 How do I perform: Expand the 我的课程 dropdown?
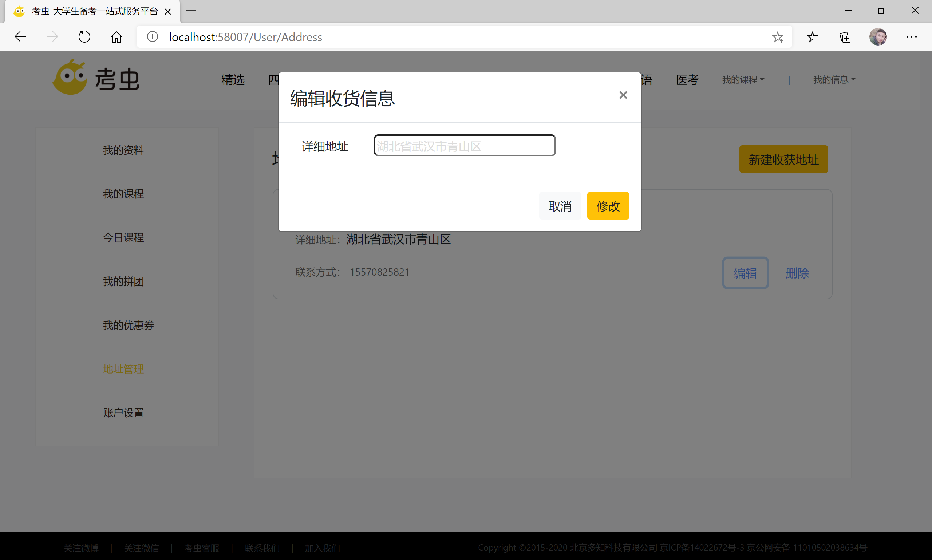tap(743, 80)
